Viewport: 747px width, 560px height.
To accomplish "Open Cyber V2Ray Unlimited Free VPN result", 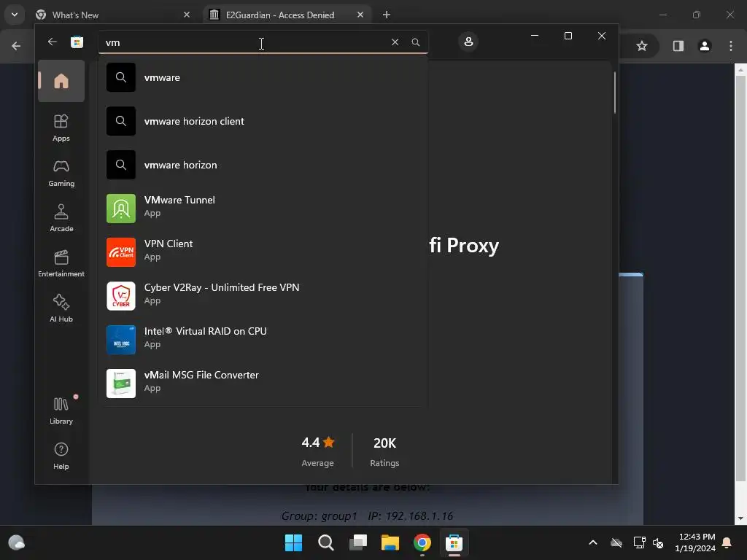I will [x=263, y=296].
